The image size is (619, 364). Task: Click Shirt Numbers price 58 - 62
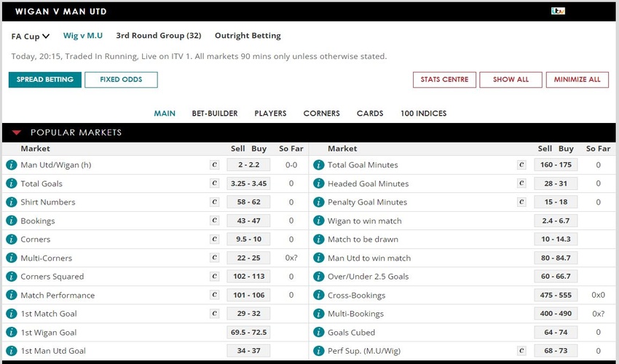[249, 202]
